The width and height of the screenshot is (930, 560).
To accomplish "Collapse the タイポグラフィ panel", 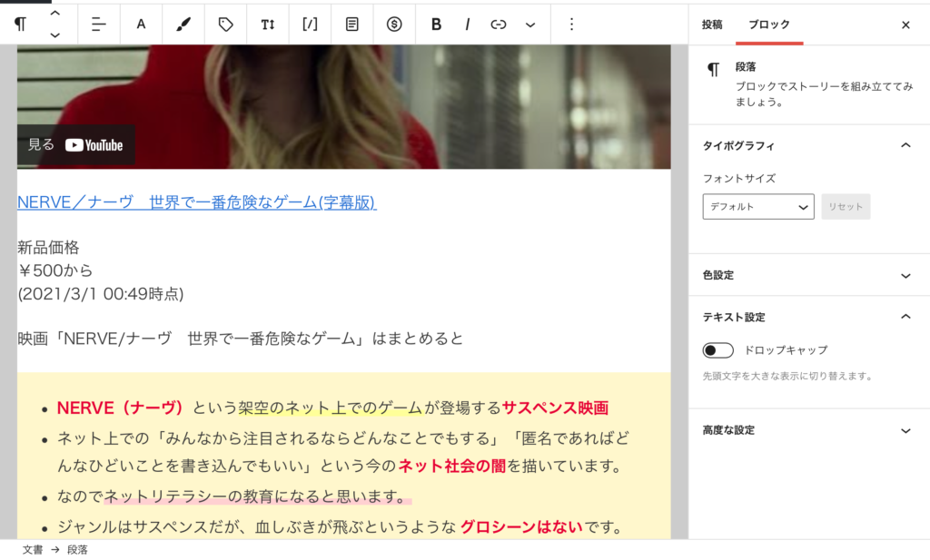I will [x=808, y=145].
